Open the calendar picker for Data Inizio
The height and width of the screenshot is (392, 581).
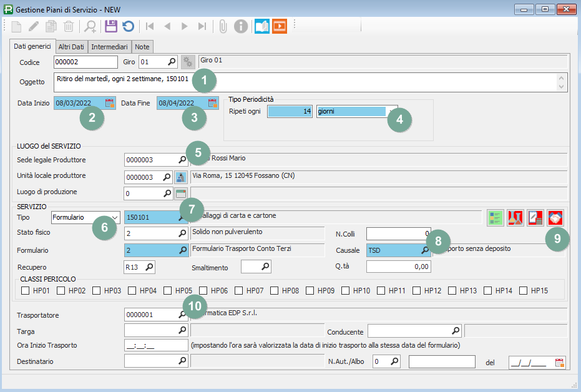(110, 103)
